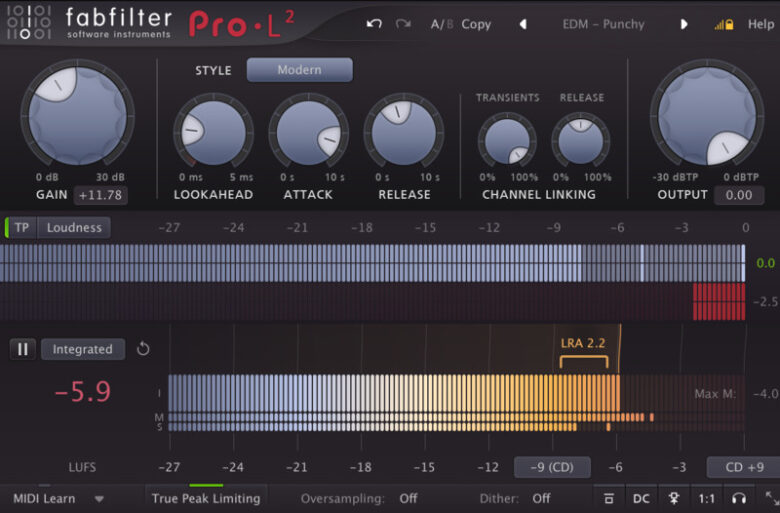Image resolution: width=780 pixels, height=513 pixels.
Task: Toggle A/B state comparison
Action: click(x=442, y=24)
